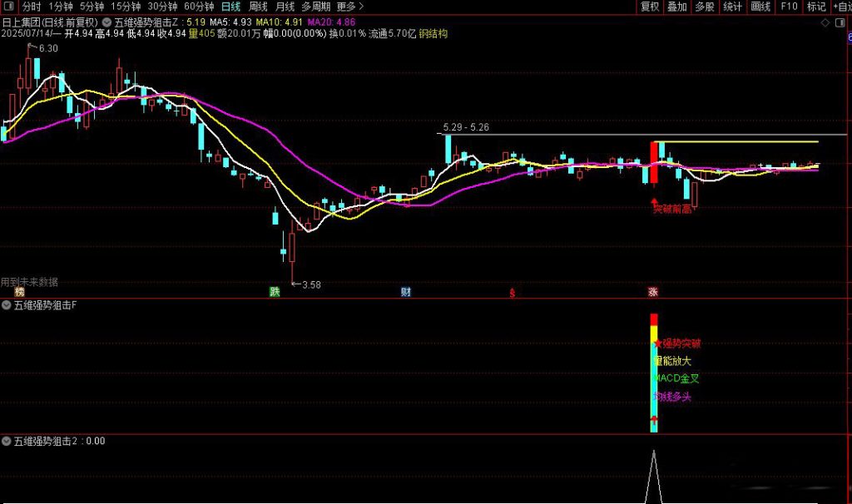Click the blue 财 event marker
This screenshot has height=504, width=852.
[405, 292]
